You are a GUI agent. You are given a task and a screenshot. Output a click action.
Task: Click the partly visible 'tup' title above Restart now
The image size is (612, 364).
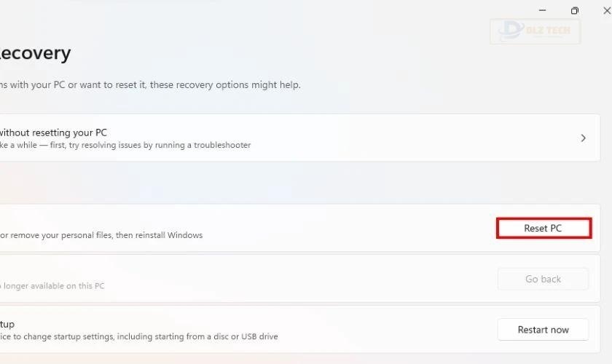[x=7, y=325]
